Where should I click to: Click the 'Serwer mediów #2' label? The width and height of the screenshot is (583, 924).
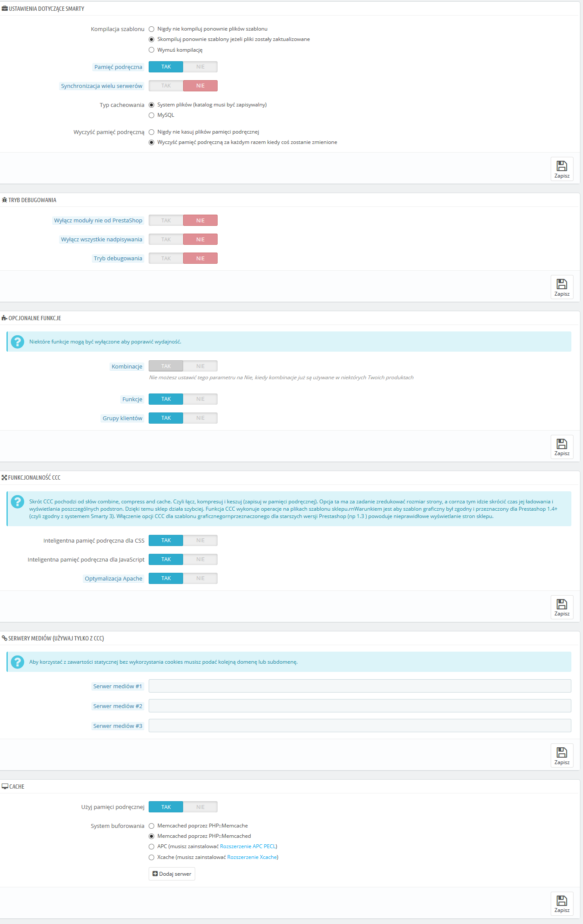[x=118, y=706]
